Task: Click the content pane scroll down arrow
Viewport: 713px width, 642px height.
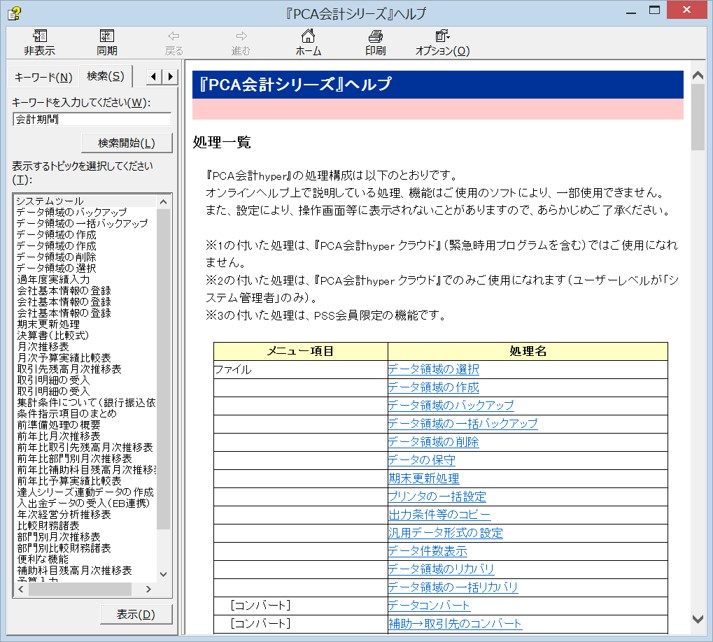Action: (x=698, y=619)
